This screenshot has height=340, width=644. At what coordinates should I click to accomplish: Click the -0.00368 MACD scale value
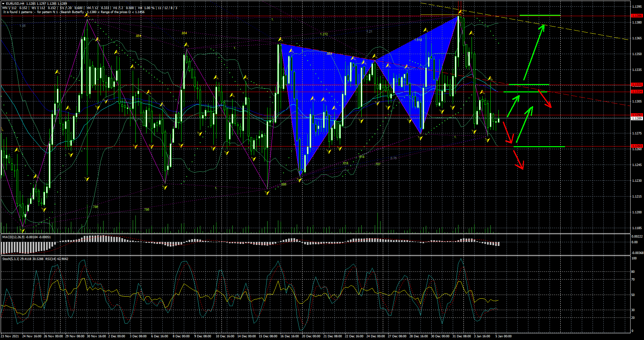637,253
